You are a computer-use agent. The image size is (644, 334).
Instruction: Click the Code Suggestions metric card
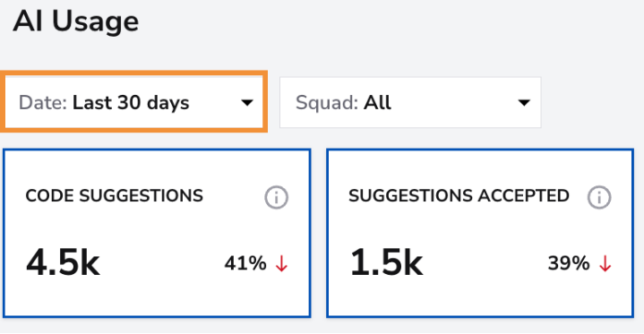[x=157, y=233]
